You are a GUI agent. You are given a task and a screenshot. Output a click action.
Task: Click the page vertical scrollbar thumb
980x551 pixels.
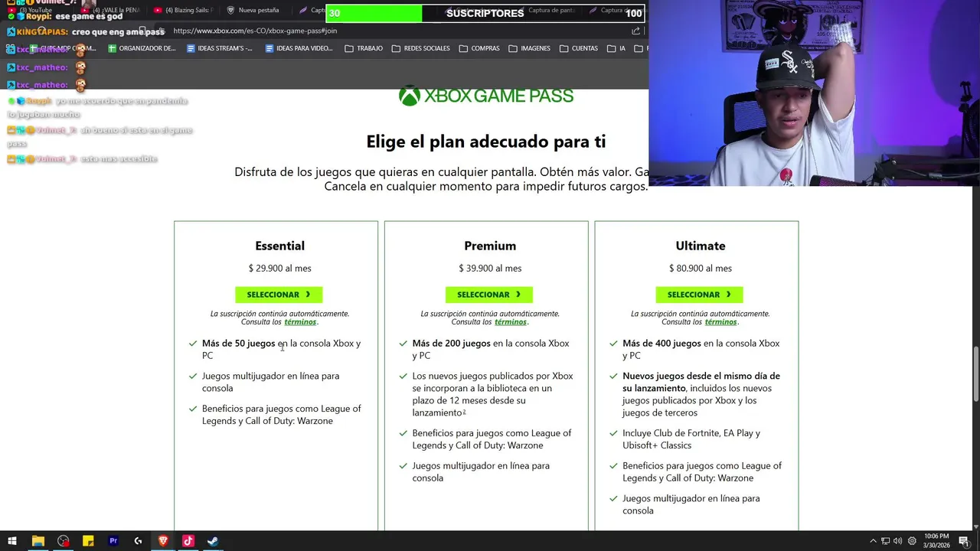pyautogui.click(x=975, y=373)
